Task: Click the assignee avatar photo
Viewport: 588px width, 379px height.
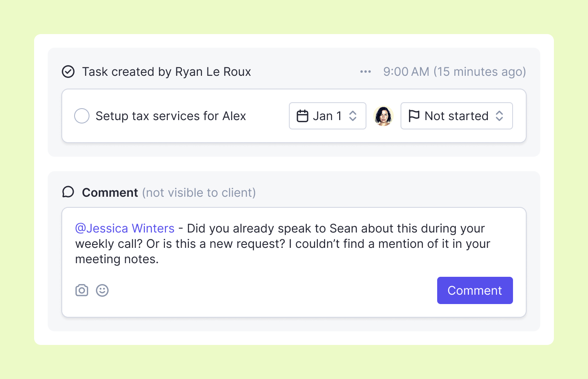Action: click(x=383, y=116)
